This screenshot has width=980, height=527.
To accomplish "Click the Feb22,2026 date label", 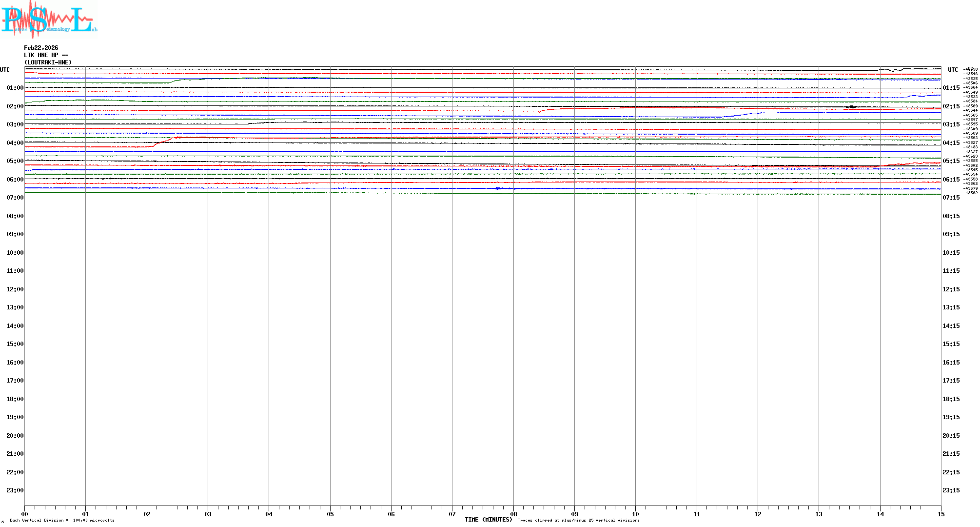I will pyautogui.click(x=41, y=48).
